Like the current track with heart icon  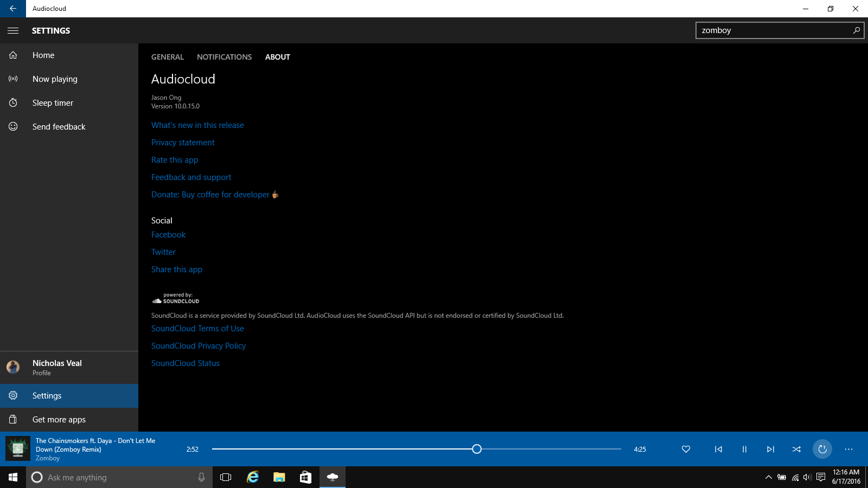coord(686,449)
